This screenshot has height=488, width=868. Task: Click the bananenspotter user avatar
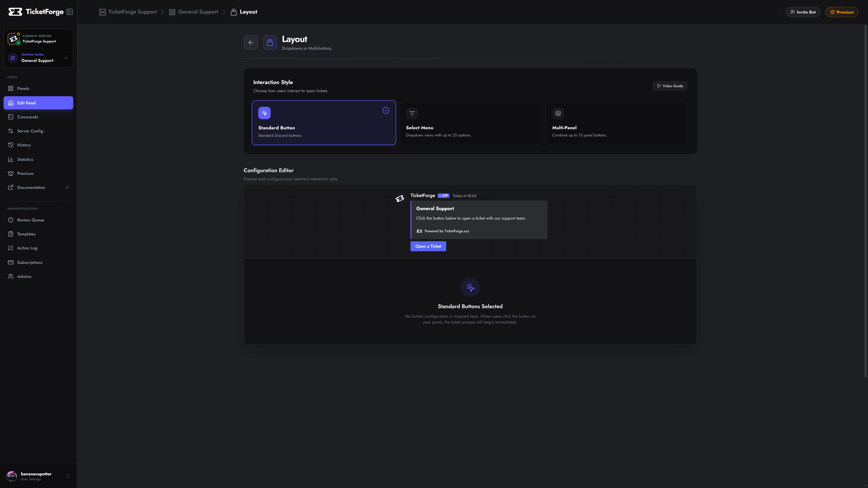pos(12,476)
